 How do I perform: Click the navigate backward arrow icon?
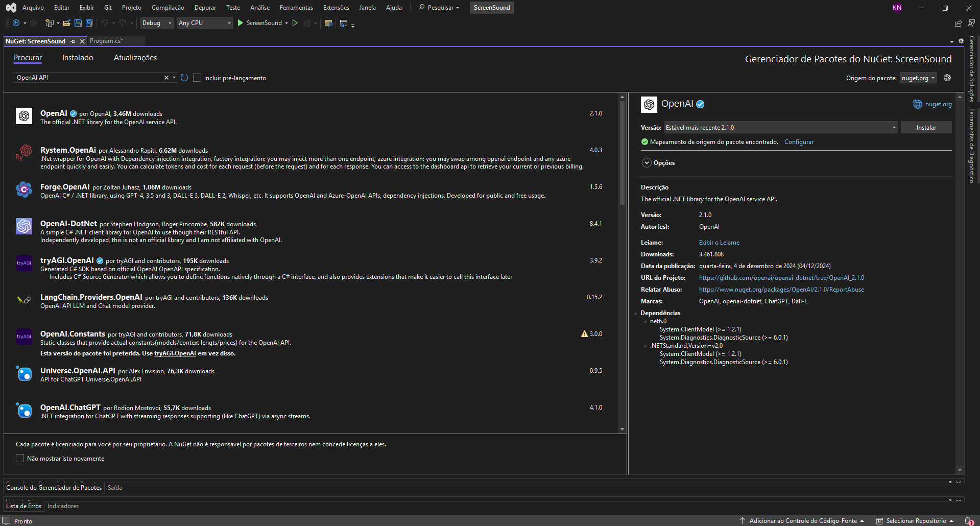(16, 23)
